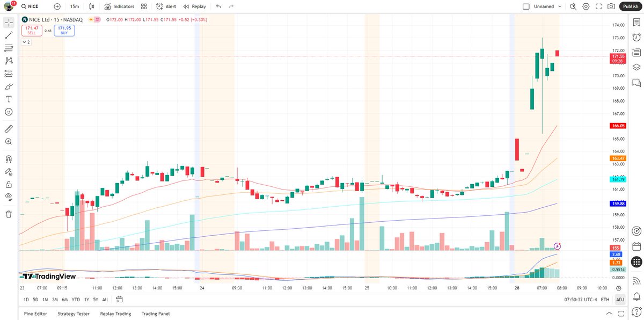Screen dimensions: 644x320
Task: Click the 171.47 SELL button
Action: (x=32, y=31)
